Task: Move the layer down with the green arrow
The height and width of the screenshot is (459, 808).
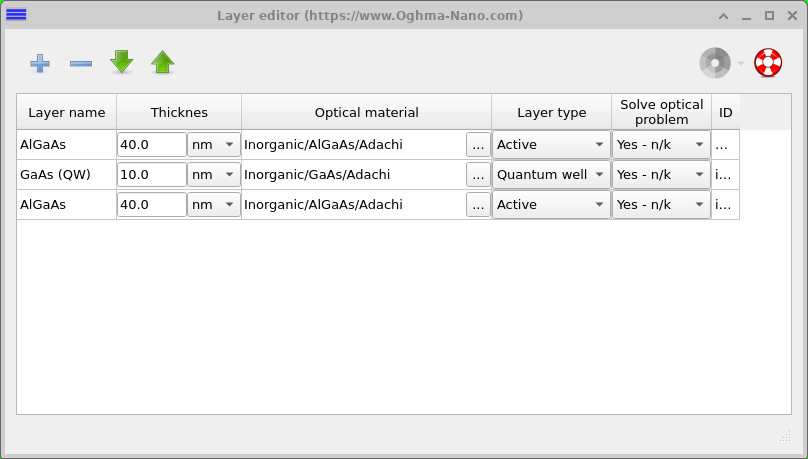Action: (x=122, y=62)
